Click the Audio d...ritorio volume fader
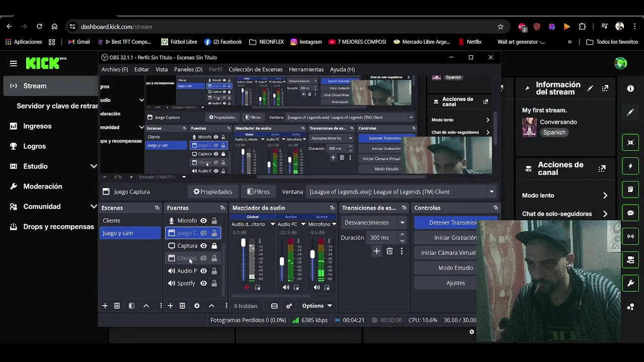Screen dimensions: 644x362 [x=244, y=243]
